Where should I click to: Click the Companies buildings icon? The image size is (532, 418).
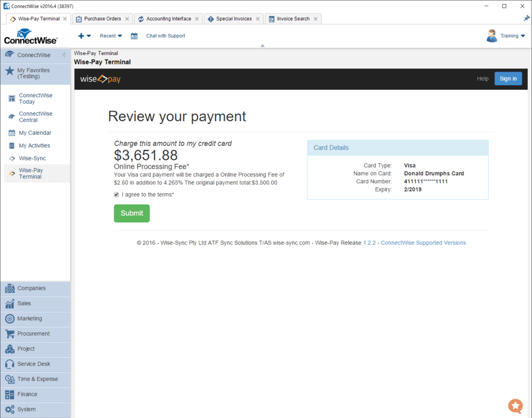(x=10, y=288)
